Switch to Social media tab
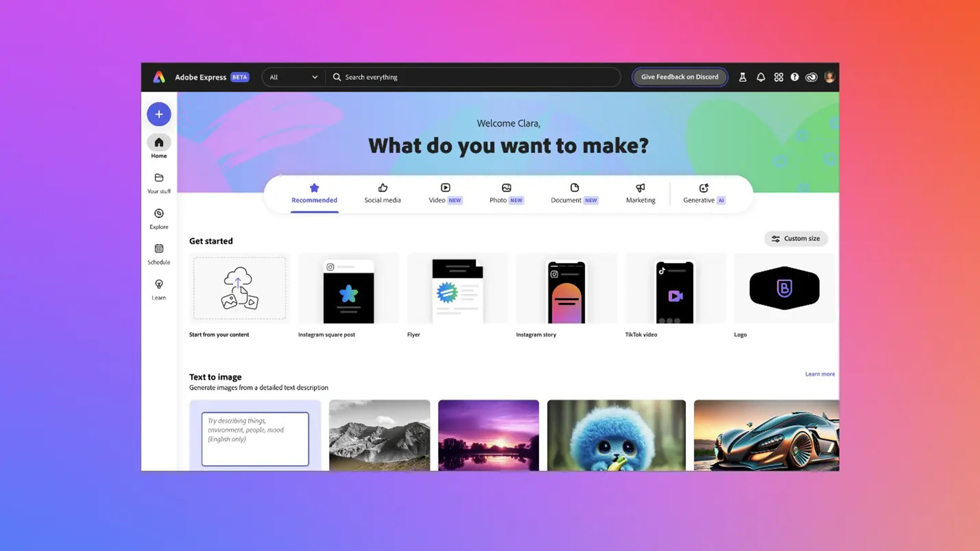980x551 pixels. pos(383,193)
